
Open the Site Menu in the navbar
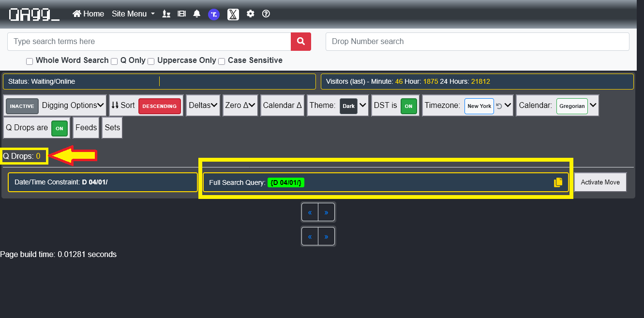133,14
